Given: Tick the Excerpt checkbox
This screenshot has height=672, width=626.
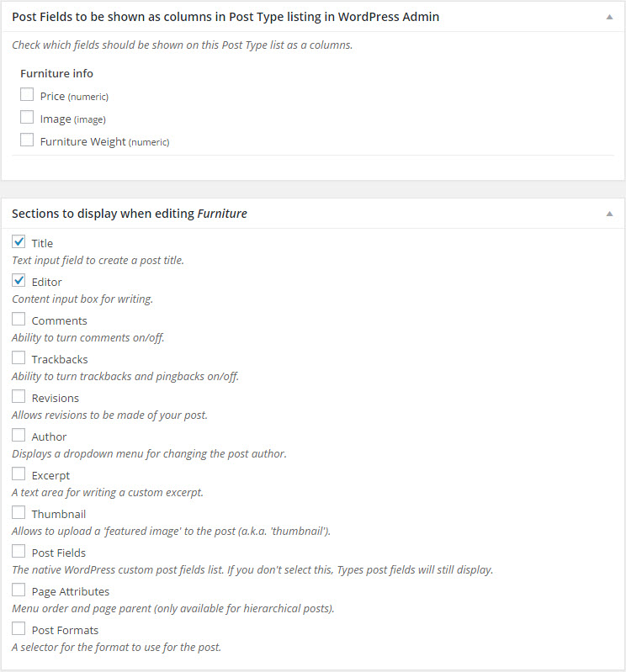Looking at the screenshot, I should click(x=19, y=474).
